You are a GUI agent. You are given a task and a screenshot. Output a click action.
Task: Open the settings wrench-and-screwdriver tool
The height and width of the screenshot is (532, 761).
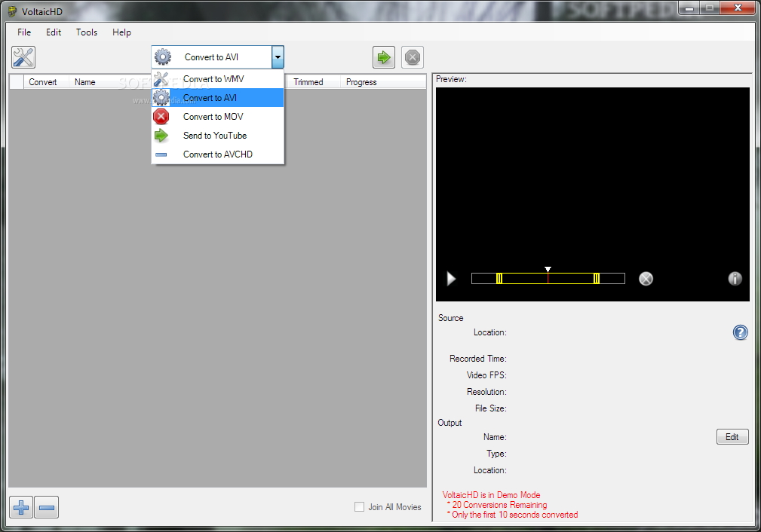[23, 57]
